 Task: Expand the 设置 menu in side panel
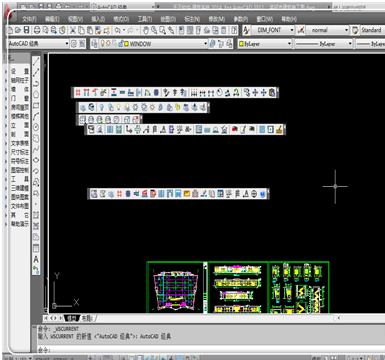[x=17, y=71]
